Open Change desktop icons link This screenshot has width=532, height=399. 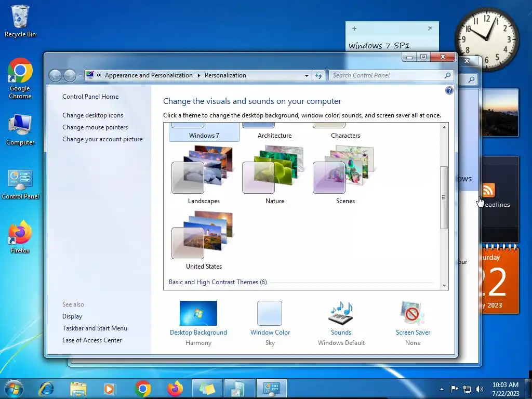coord(92,115)
